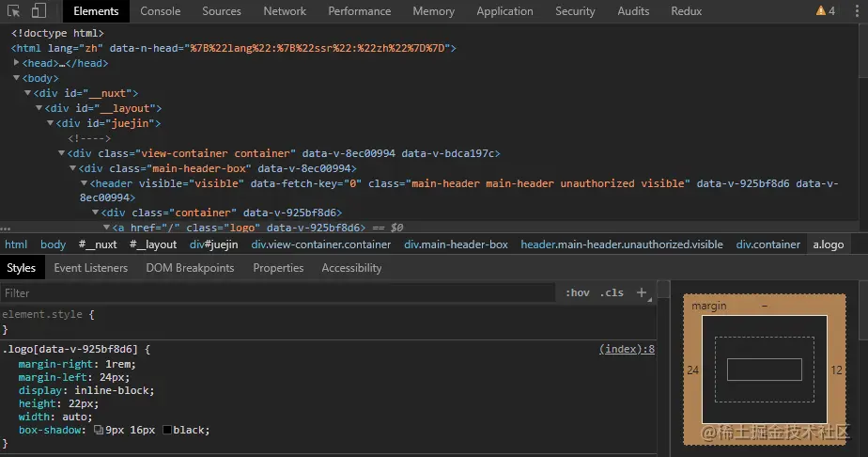Toggle the .cls class editor
The width and height of the screenshot is (868, 457).
pyautogui.click(x=612, y=292)
